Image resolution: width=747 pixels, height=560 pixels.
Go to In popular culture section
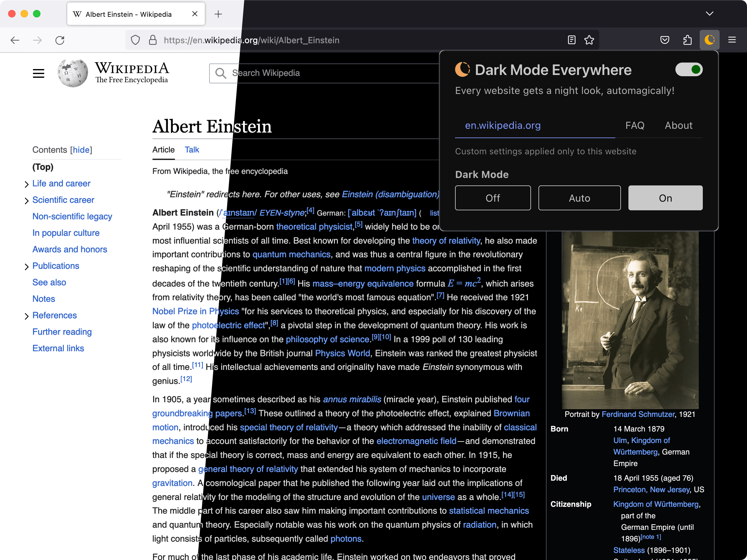pyautogui.click(x=66, y=233)
